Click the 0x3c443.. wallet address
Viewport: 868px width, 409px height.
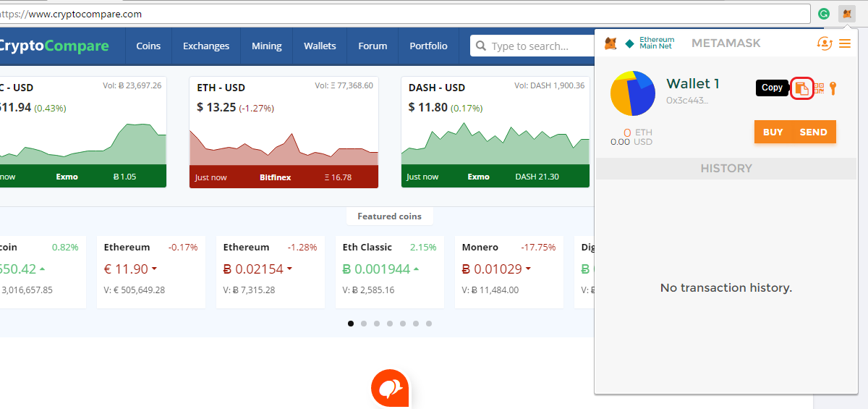[687, 101]
